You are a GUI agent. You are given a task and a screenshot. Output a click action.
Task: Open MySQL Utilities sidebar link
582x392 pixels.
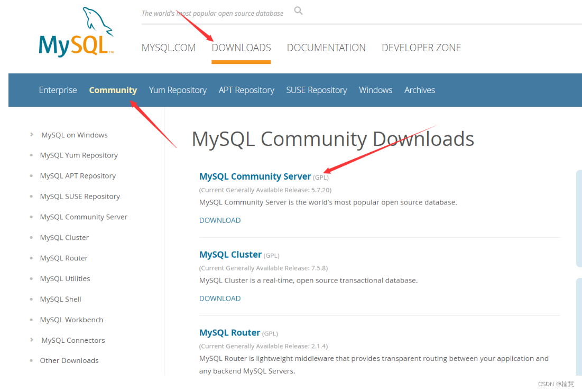coord(65,278)
